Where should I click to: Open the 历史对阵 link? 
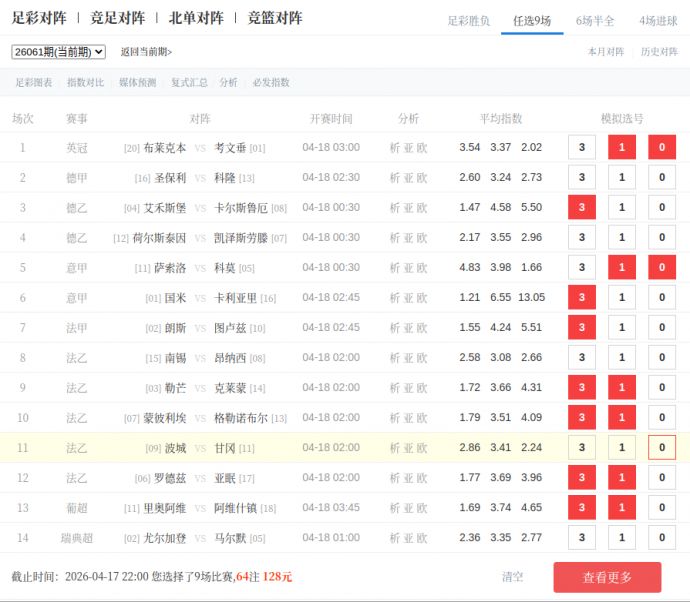point(659,52)
